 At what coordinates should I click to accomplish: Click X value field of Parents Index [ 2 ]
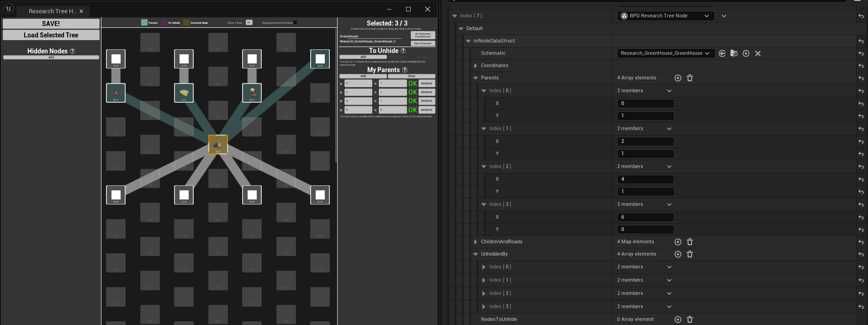pyautogui.click(x=646, y=179)
